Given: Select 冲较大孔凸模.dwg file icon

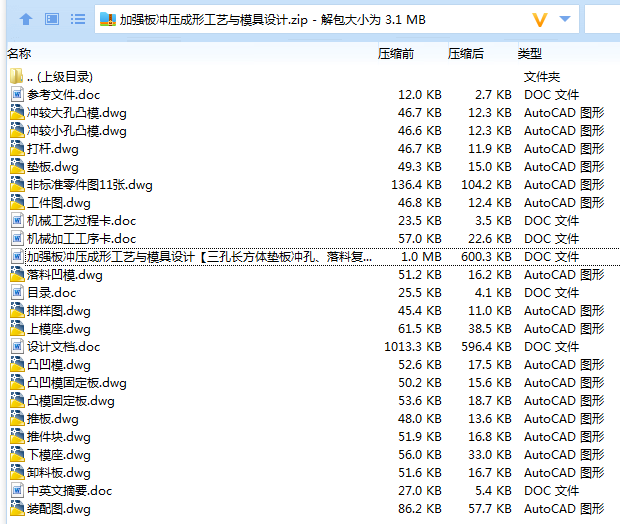Looking at the screenshot, I should (x=17, y=112).
